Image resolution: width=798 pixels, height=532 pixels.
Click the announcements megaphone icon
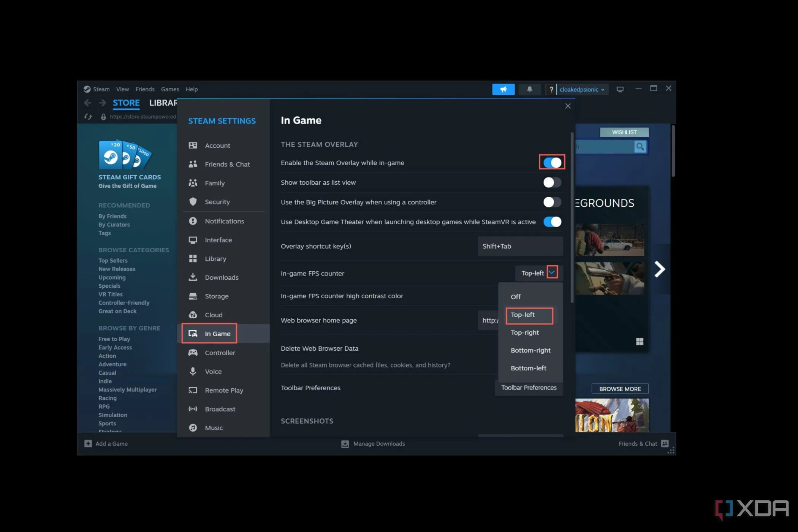pyautogui.click(x=503, y=89)
